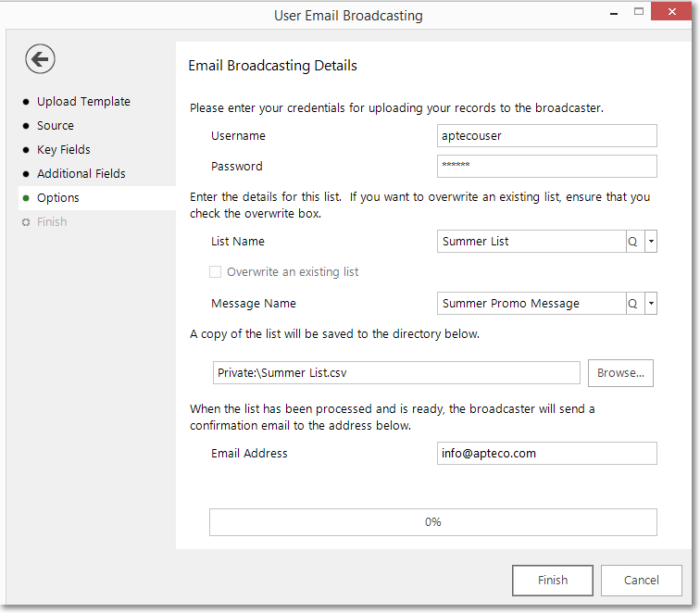The height and width of the screenshot is (613, 700).
Task: Open the Additional Fields step
Action: coord(81,174)
